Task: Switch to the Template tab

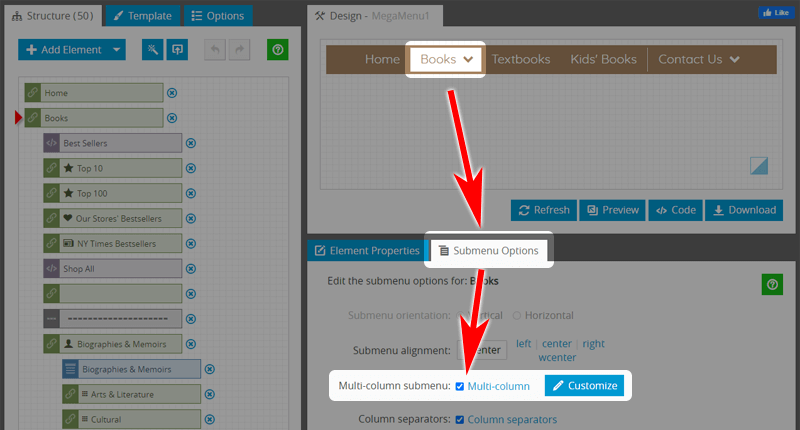Action: 143,16
